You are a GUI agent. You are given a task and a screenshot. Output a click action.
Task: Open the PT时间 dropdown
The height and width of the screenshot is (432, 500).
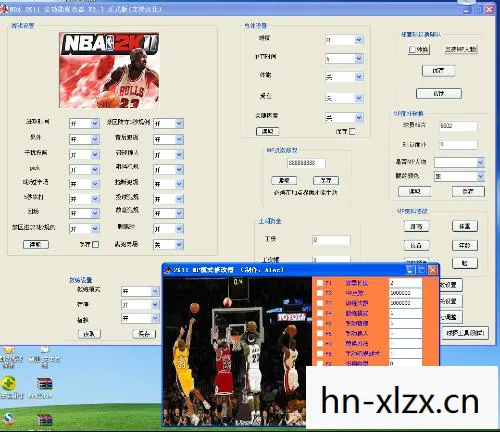pos(359,59)
